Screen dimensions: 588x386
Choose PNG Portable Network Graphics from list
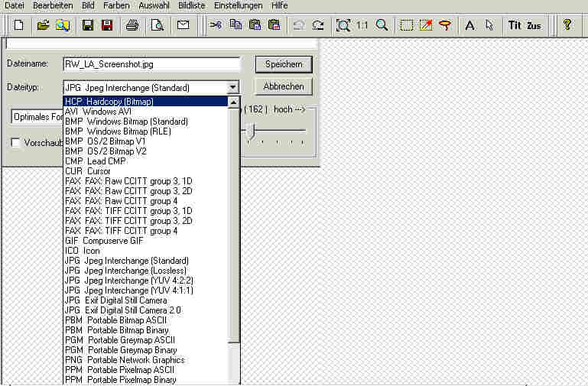point(125,360)
